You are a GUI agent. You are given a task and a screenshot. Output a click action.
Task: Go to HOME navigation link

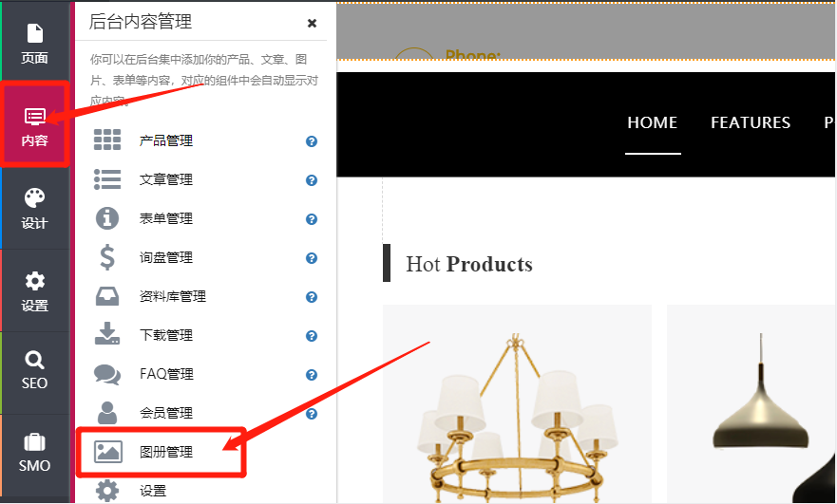pyautogui.click(x=653, y=122)
